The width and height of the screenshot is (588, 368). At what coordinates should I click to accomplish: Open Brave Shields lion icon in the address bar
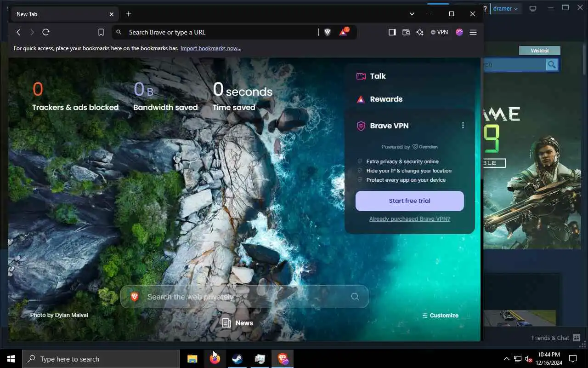[x=328, y=32]
